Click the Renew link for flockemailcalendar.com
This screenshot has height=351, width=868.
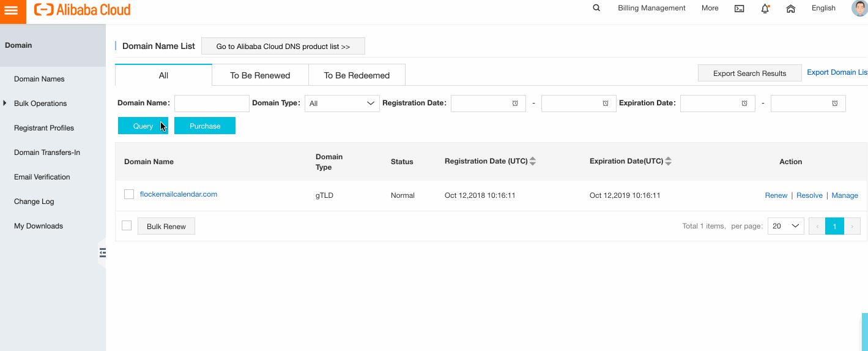point(776,195)
